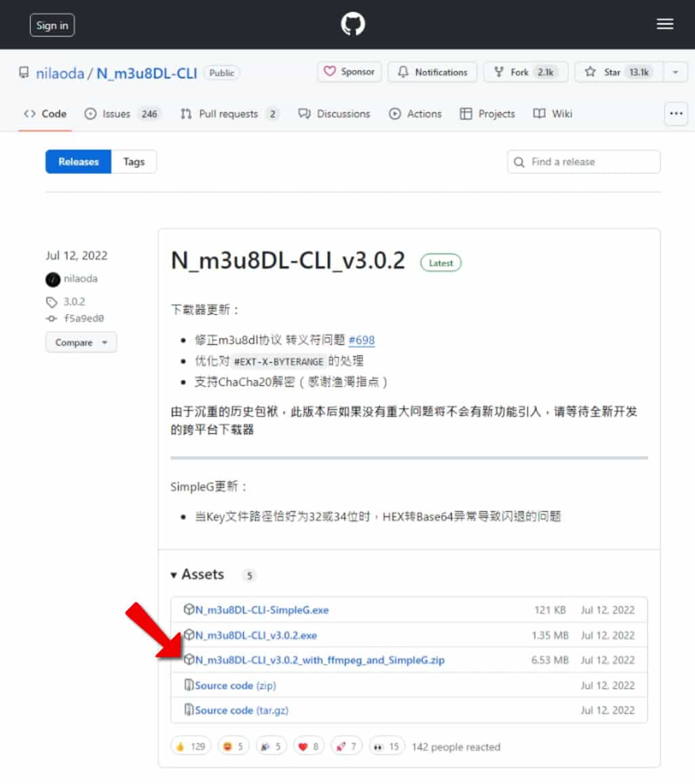Screen dimensions: 695x784
Task: Click the file-zip icon beside Source code (zip)
Action: [x=189, y=684]
